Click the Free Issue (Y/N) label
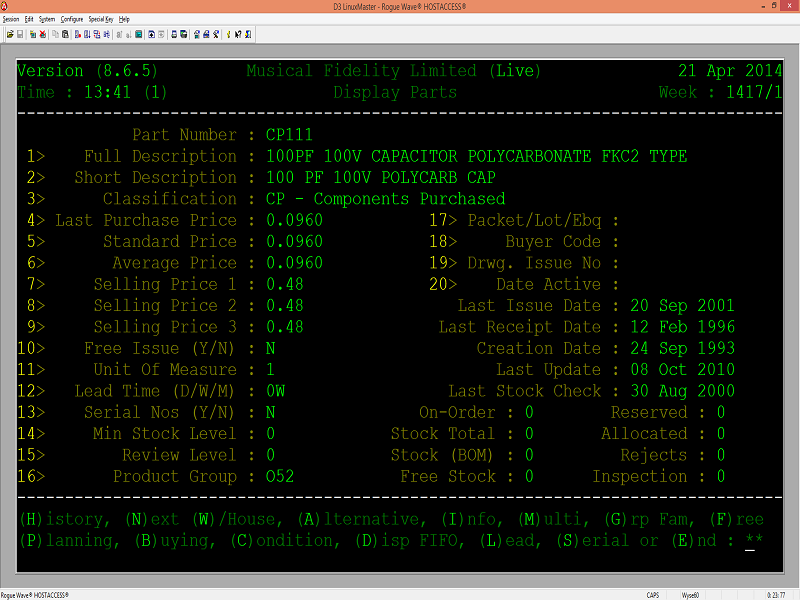Image resolution: width=800 pixels, height=600 pixels. tap(159, 348)
